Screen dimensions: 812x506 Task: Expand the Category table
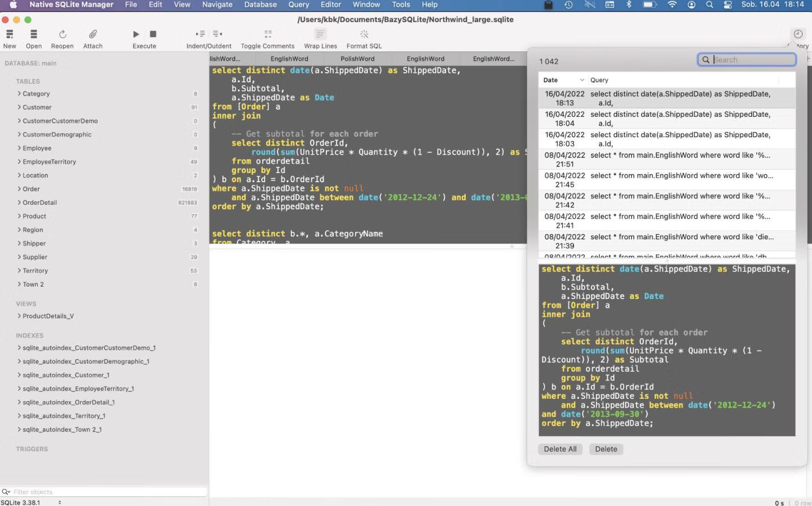[19, 94]
